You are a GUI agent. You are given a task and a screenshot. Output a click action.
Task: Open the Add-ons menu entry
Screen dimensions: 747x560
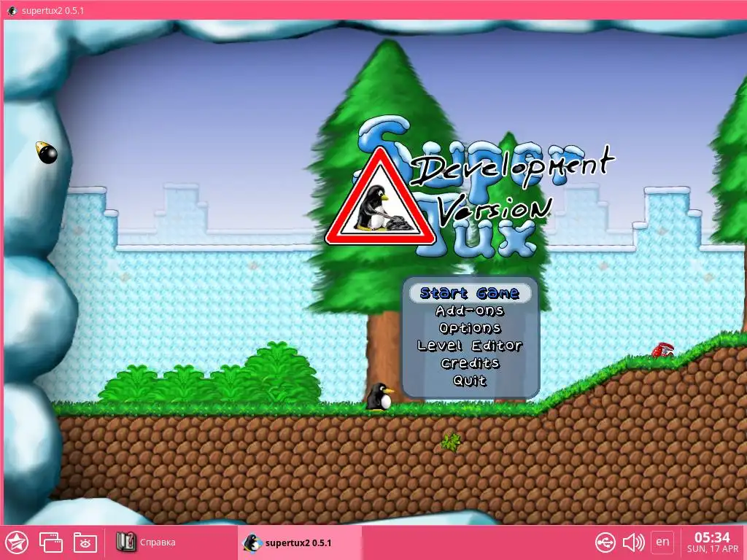(470, 311)
